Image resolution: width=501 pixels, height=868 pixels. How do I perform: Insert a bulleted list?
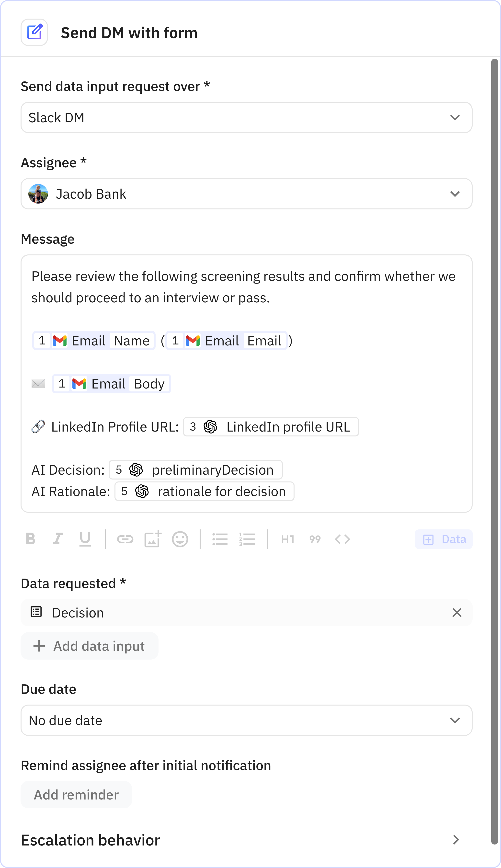219,539
